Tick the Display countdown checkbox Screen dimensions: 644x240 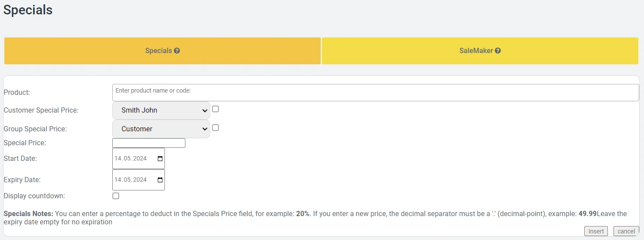pos(116,196)
